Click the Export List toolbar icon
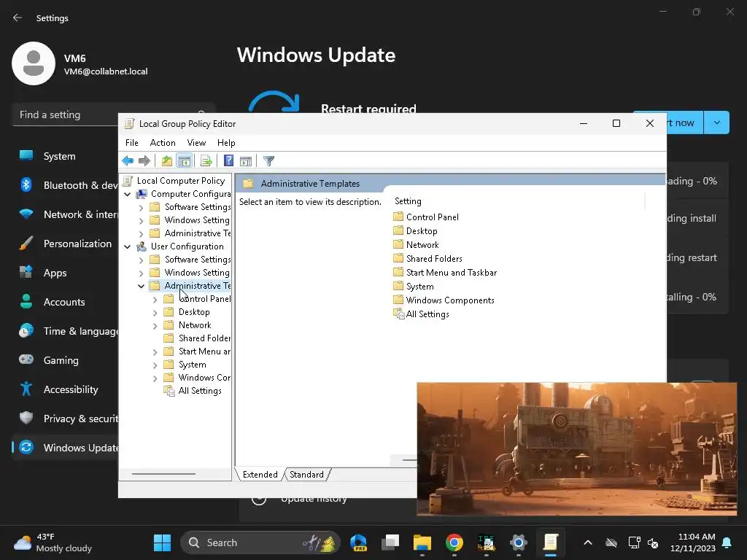 coord(206,161)
